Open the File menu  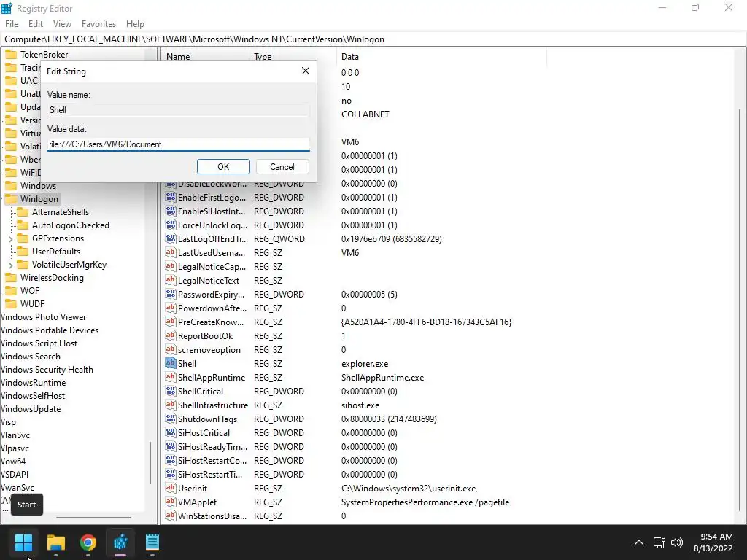(x=12, y=24)
